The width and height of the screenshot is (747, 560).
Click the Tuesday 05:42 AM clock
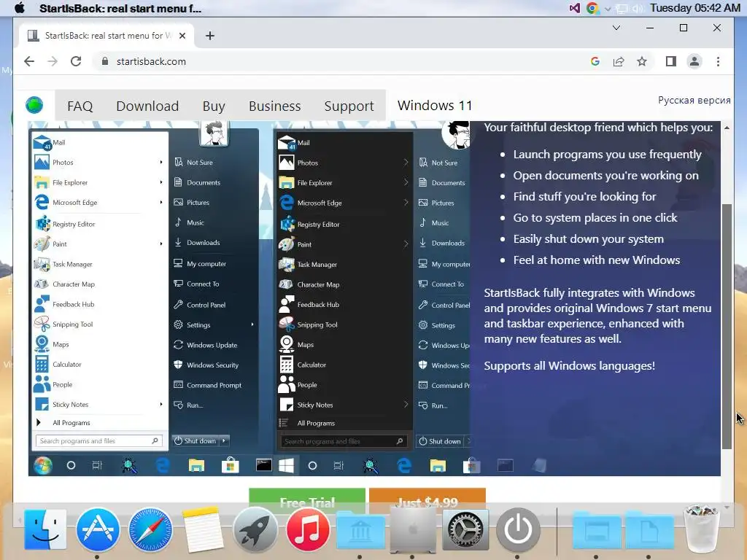point(694,8)
